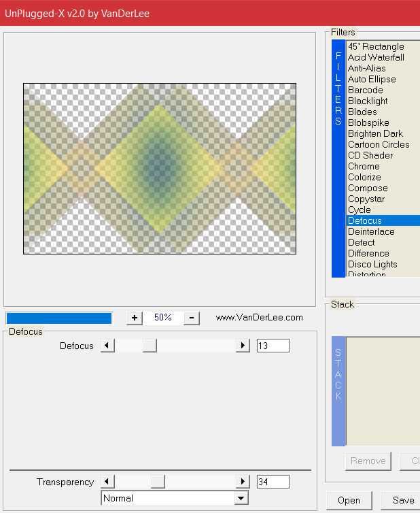Choose Cartoon Circles from filter list

[x=379, y=144]
